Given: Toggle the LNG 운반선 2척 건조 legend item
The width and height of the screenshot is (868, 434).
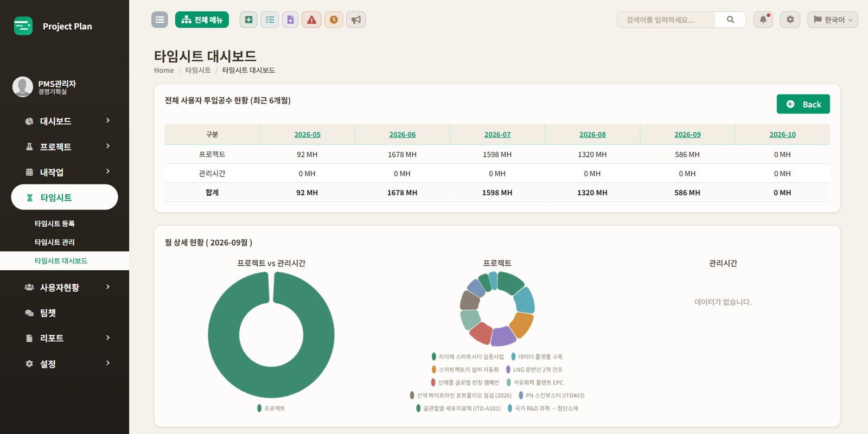Looking at the screenshot, I should [534, 369].
